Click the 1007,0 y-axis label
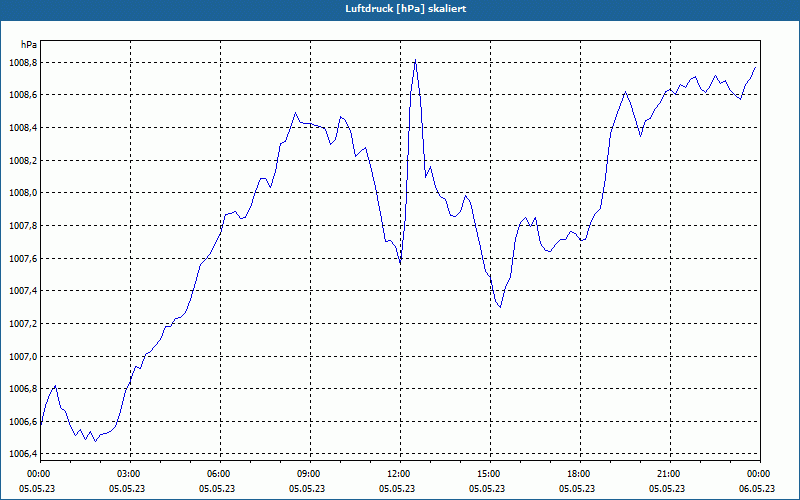Image resolution: width=800 pixels, height=500 pixels. tap(23, 356)
